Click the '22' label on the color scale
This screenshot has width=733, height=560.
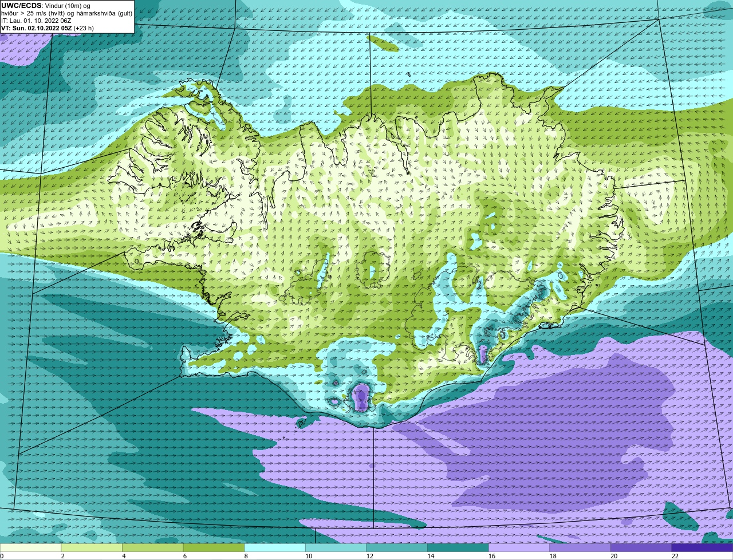point(675,556)
